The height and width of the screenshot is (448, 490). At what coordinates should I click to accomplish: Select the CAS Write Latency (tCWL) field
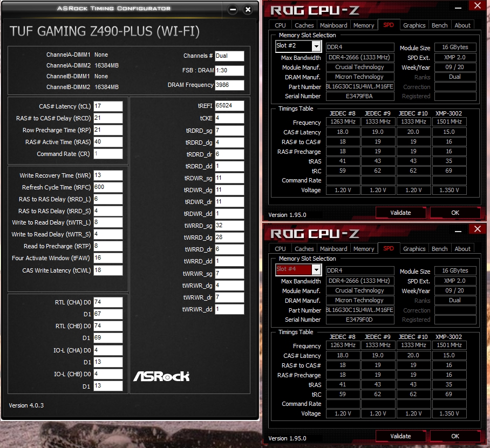pyautogui.click(x=108, y=270)
